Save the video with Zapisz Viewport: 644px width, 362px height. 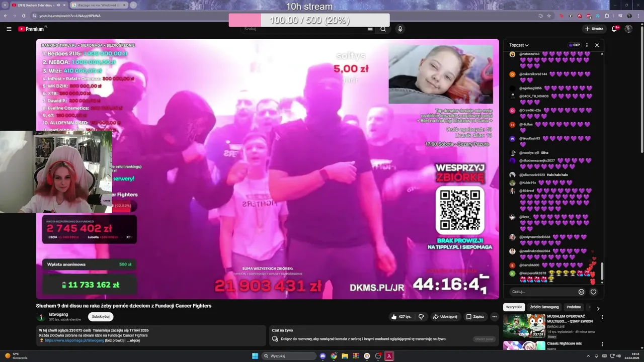pyautogui.click(x=475, y=317)
